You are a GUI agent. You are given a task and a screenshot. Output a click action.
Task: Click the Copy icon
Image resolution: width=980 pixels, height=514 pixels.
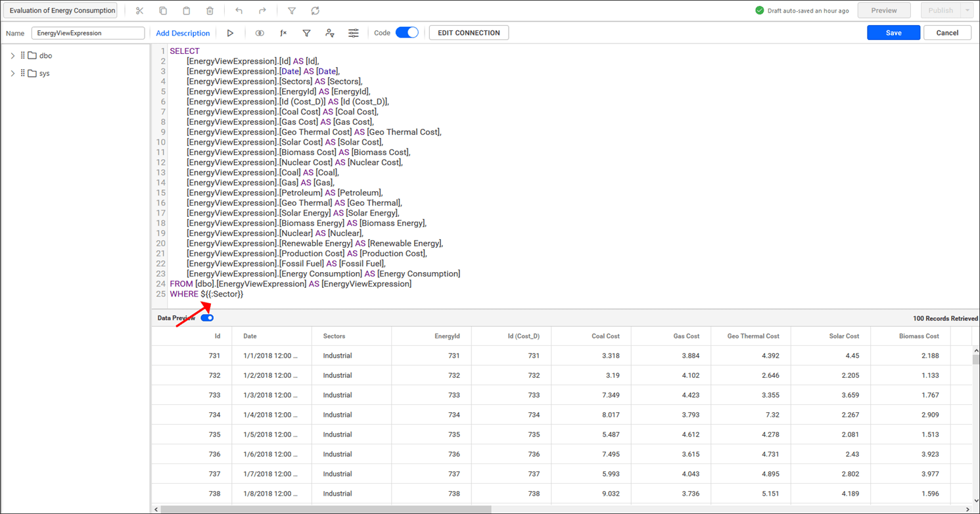[164, 11]
